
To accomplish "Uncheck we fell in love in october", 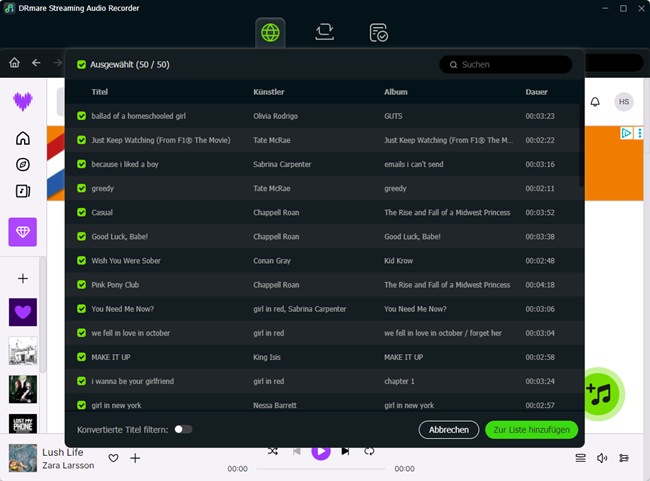I will point(81,333).
